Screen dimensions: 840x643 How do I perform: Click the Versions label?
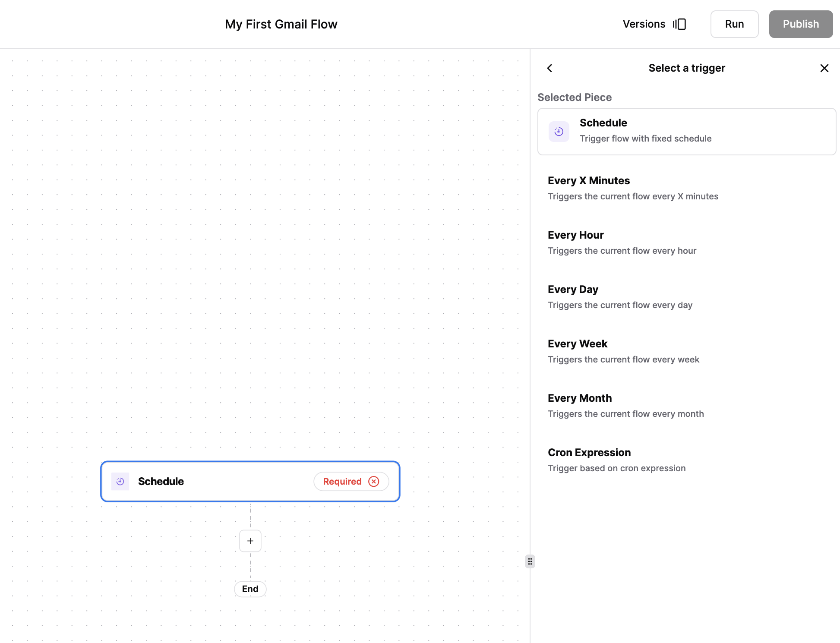pyautogui.click(x=644, y=24)
